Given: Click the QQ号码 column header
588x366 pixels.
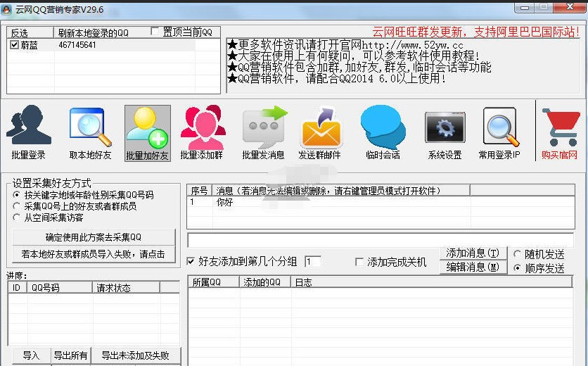Looking at the screenshot, I should [60, 288].
